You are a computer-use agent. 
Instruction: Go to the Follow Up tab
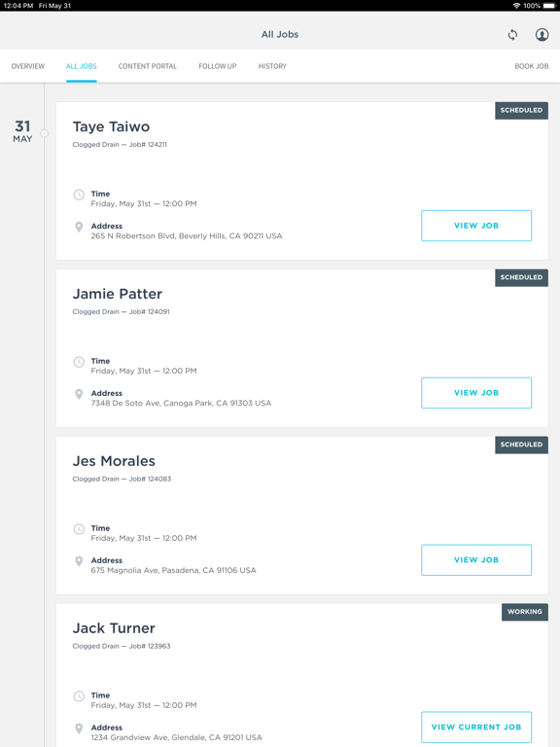click(x=218, y=66)
